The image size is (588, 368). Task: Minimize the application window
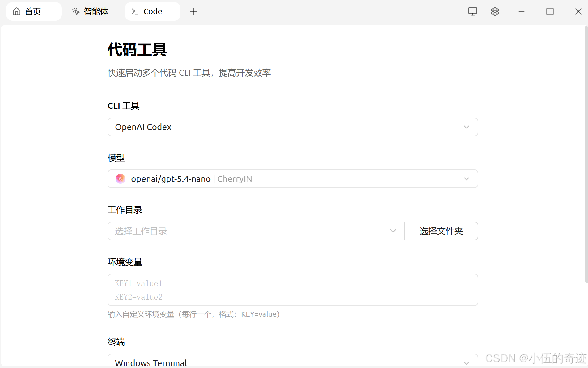coord(522,11)
